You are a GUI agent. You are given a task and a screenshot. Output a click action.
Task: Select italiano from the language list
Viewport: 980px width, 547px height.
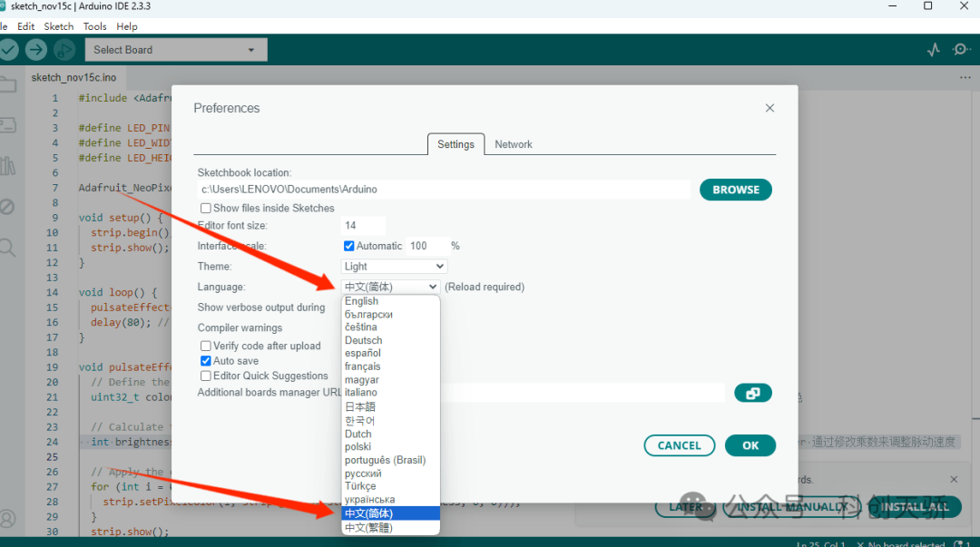(390, 393)
